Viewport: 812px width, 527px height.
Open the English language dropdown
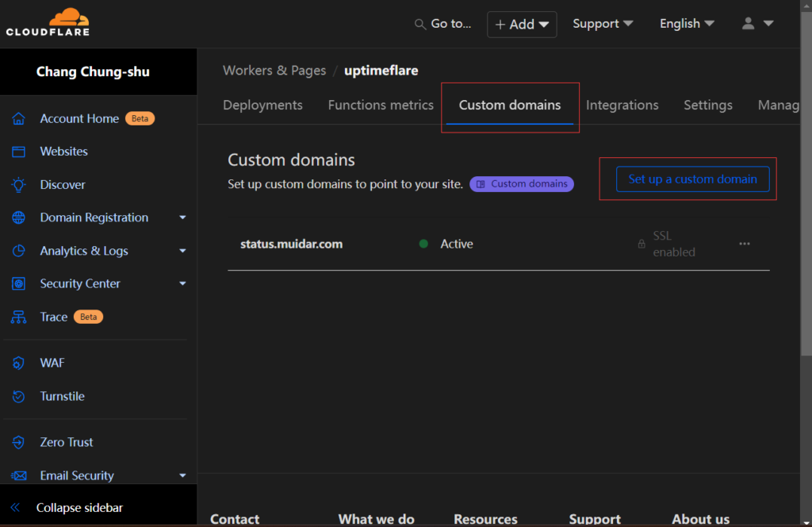(688, 24)
